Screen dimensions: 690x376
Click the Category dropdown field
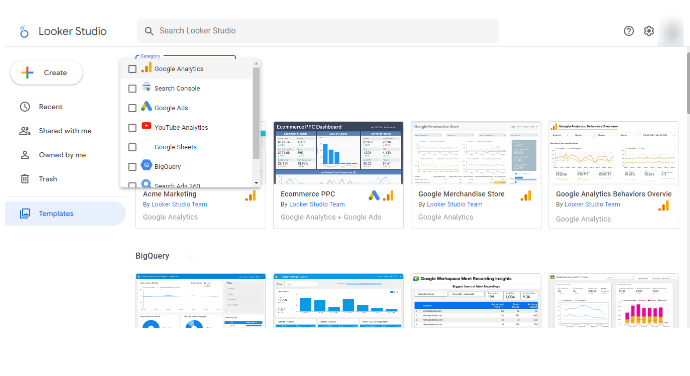(x=185, y=57)
